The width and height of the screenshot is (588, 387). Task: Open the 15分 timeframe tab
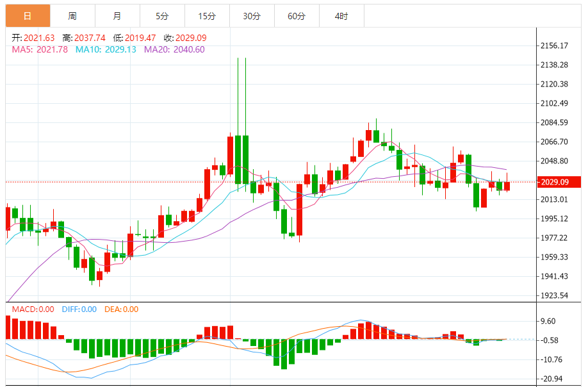[x=207, y=16]
